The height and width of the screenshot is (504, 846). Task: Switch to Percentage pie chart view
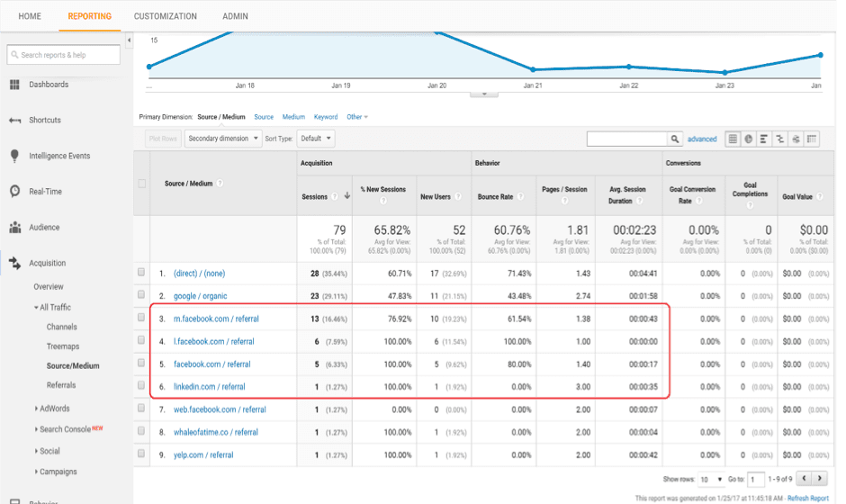coord(748,139)
